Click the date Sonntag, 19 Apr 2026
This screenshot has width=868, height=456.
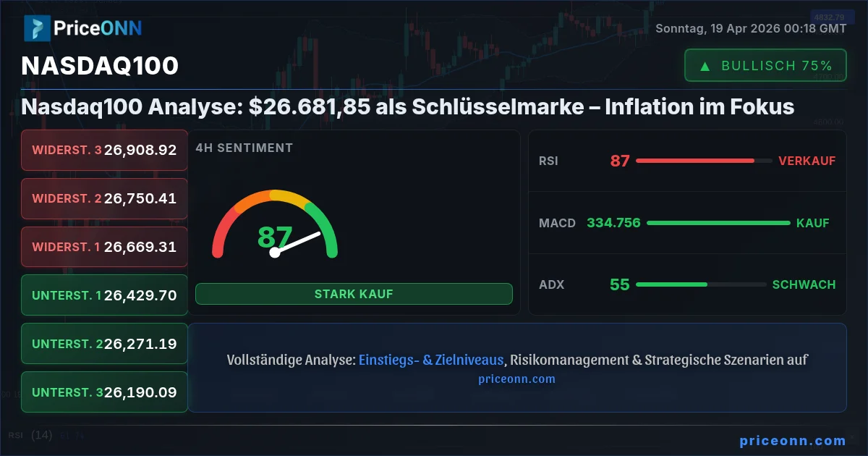click(x=751, y=28)
